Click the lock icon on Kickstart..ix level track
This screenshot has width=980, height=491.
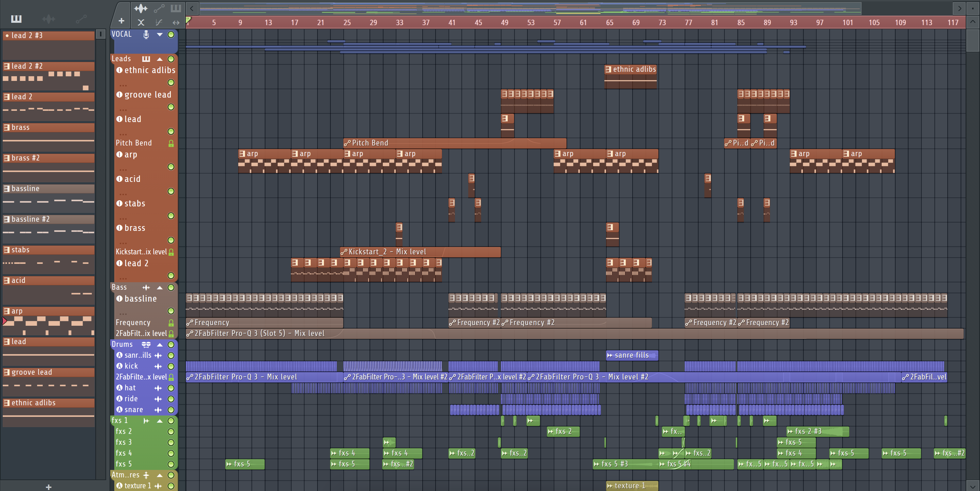171,252
